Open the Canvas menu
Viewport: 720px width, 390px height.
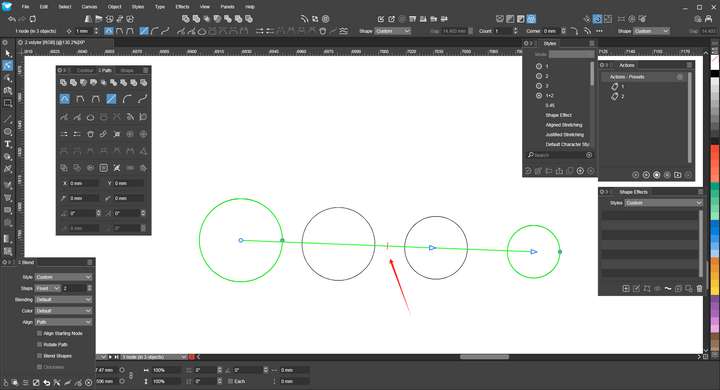point(89,7)
